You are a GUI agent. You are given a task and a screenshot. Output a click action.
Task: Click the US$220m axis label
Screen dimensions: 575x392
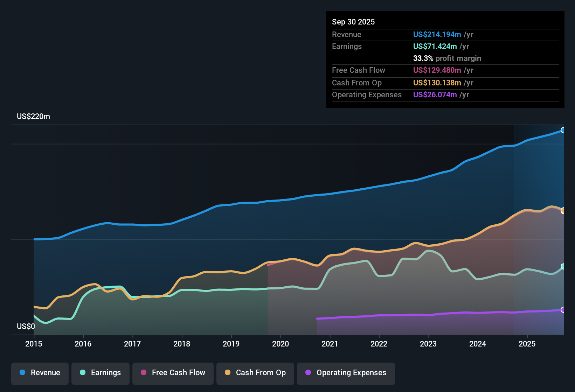34,116
